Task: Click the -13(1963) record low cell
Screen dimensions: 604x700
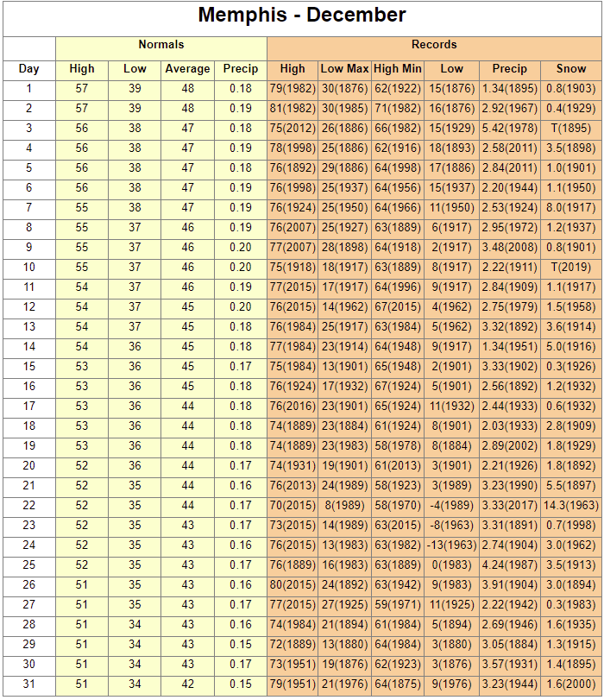Action: pyautogui.click(x=451, y=545)
